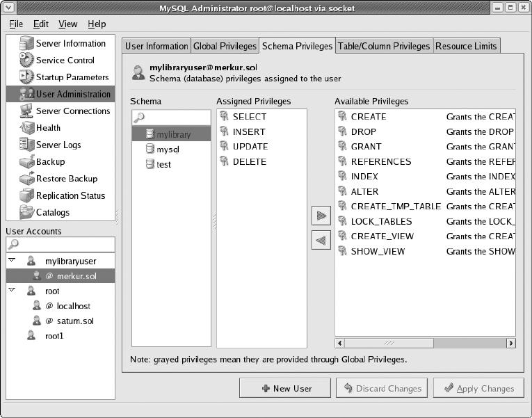Select the CREATE_VIEW privilege
Image resolution: width=532 pixels, height=418 pixels.
pos(425,236)
